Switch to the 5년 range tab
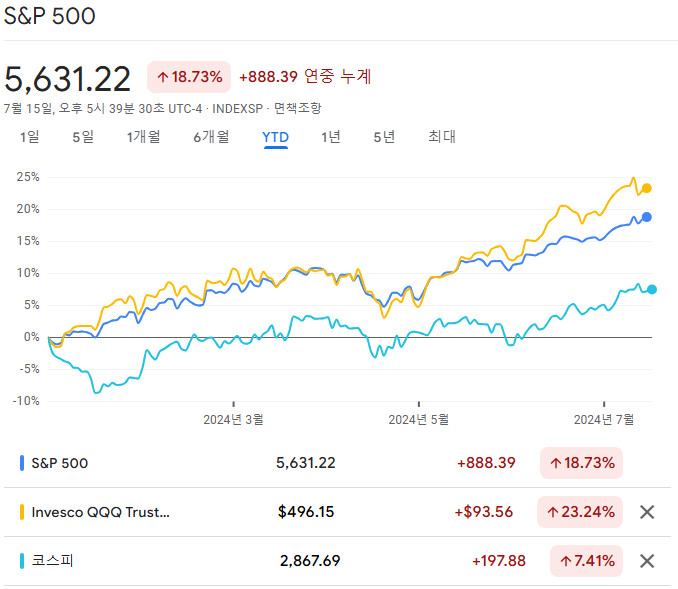678x589 pixels. click(384, 137)
